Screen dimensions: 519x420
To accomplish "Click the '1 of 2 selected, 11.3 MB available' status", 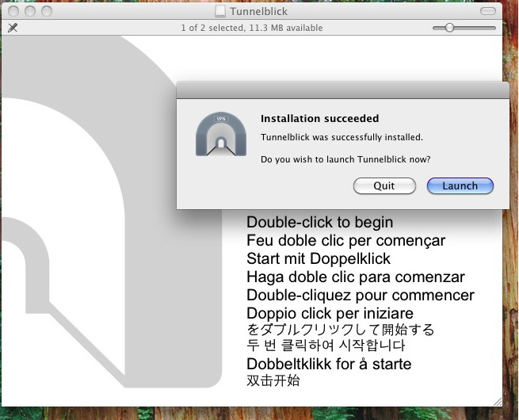I will [x=252, y=28].
